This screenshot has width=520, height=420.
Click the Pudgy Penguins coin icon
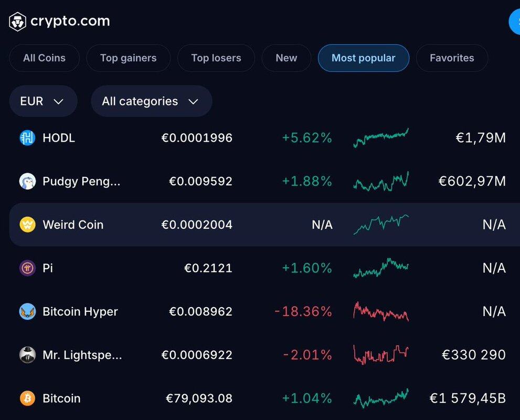coord(27,182)
